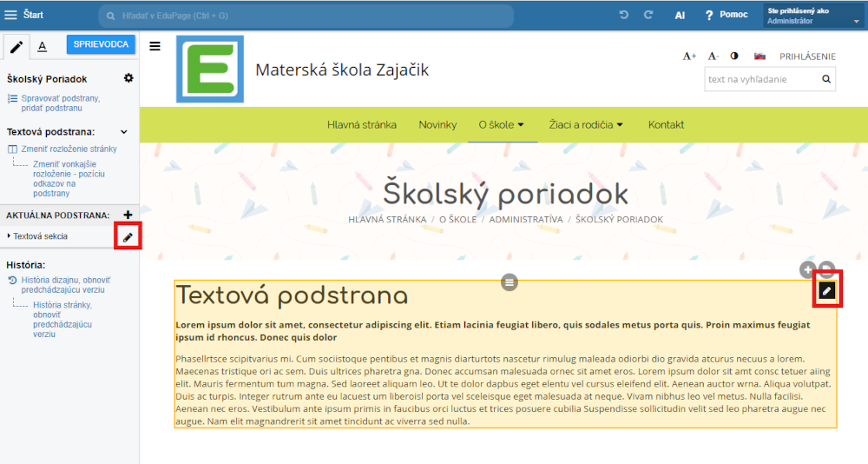
Task: Click the black pencil edit button on text section
Action: tap(827, 291)
